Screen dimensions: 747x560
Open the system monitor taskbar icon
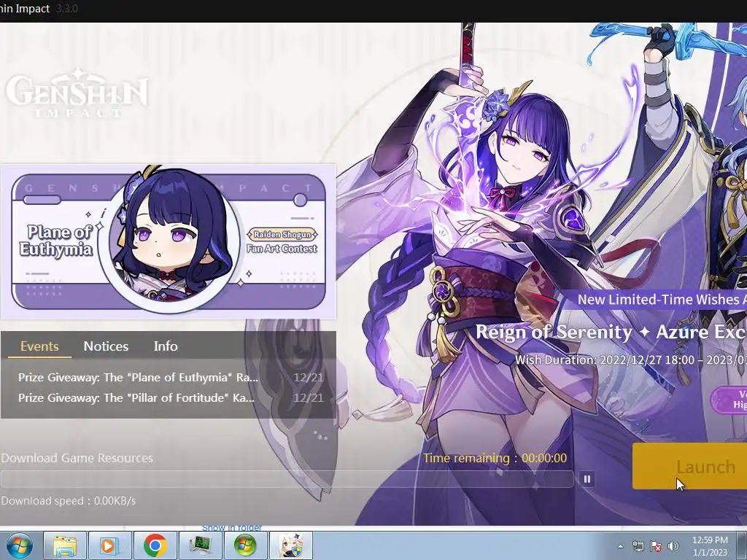click(200, 545)
